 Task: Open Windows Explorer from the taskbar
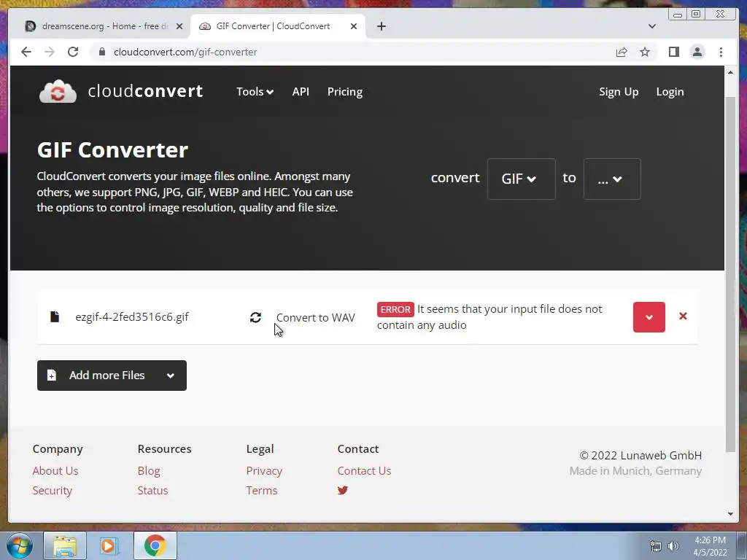pyautogui.click(x=65, y=545)
